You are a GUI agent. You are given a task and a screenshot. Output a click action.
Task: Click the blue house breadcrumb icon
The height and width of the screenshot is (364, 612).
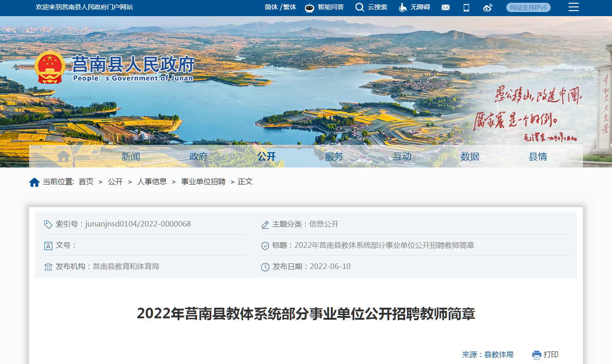click(34, 182)
